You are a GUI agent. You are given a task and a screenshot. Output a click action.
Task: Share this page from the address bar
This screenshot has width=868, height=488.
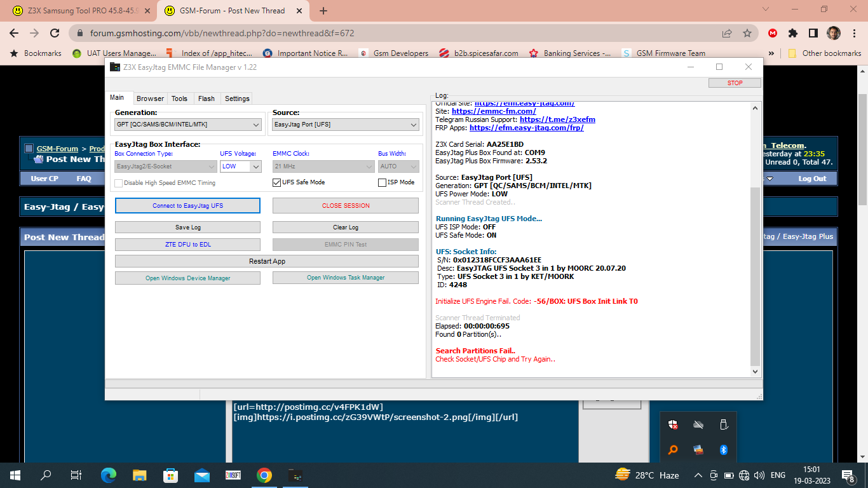727,33
